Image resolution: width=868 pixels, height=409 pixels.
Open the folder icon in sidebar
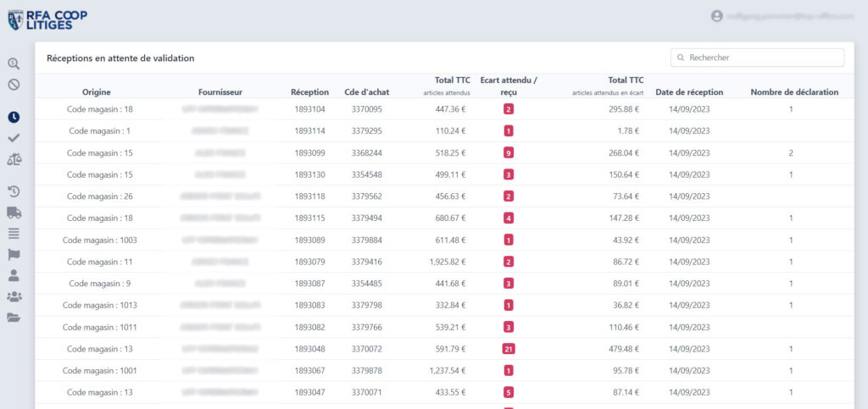pos(14,318)
